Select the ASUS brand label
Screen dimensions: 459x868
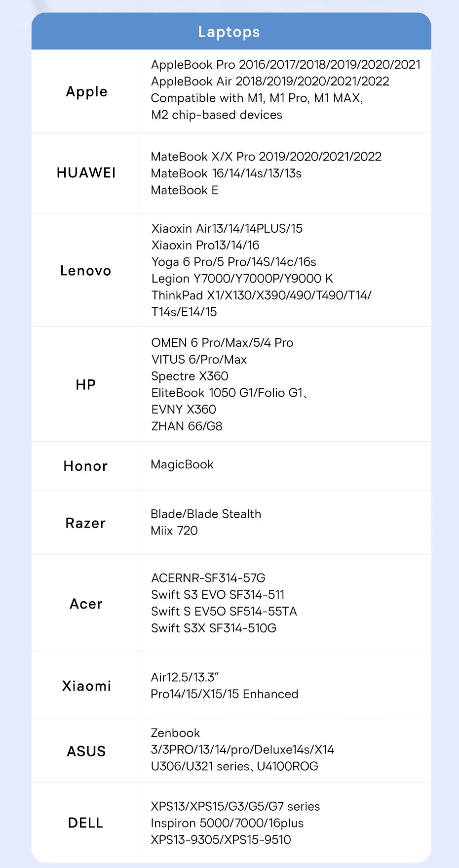[x=86, y=751]
